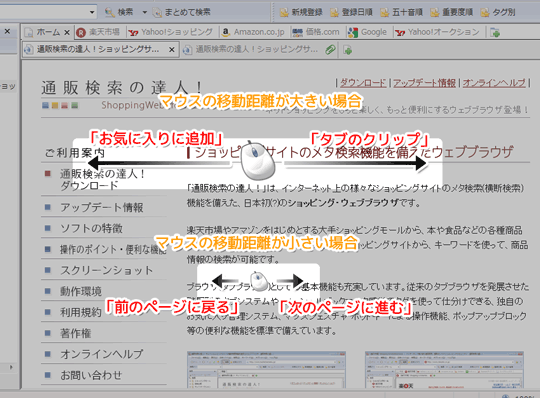Viewport: 540px width, 398px height.
Task: Click the 新規登録 new registration icon
Action: pyautogui.click(x=284, y=13)
